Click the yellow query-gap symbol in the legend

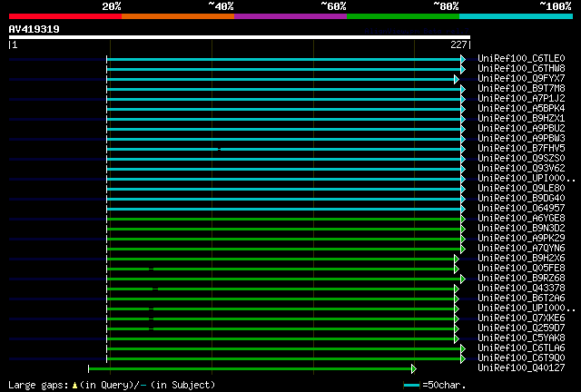coord(74,386)
